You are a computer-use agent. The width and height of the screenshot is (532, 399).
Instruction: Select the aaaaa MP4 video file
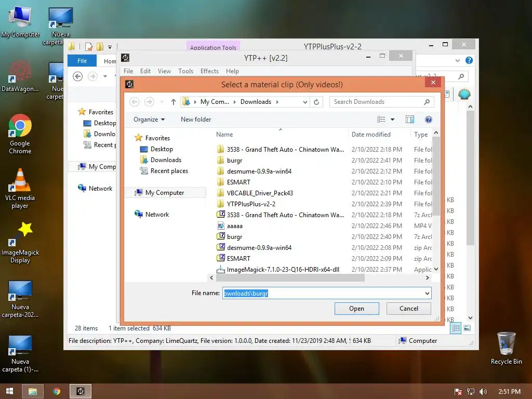pos(234,225)
